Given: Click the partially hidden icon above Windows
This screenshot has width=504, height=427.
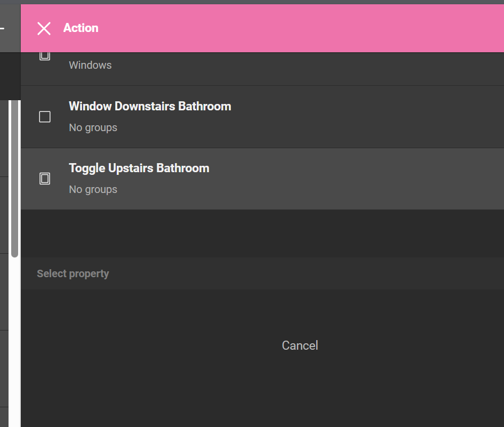Looking at the screenshot, I should coord(45,56).
